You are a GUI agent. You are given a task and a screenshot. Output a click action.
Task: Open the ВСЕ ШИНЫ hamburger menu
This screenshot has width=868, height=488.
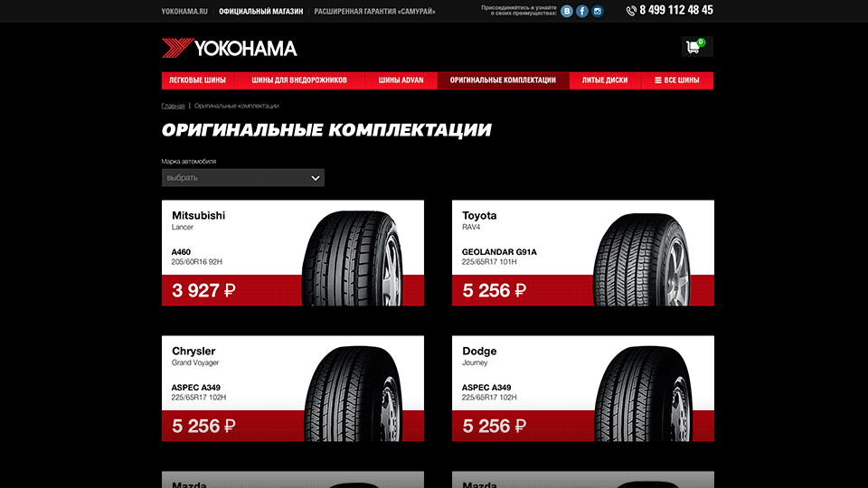pyautogui.click(x=677, y=80)
